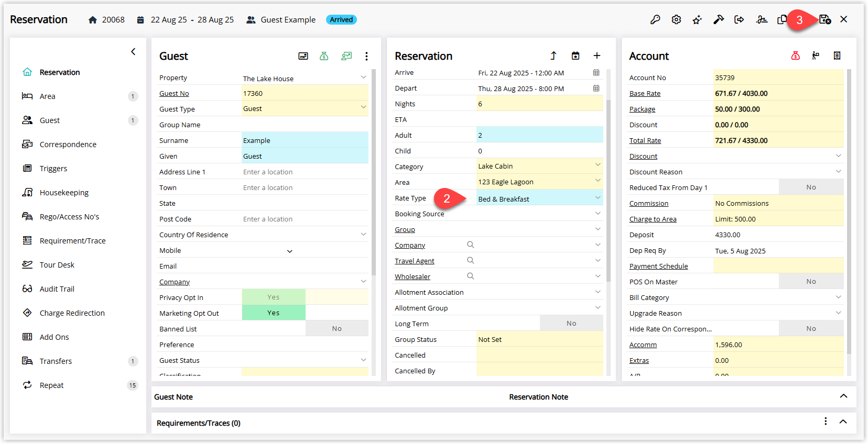The width and height of the screenshot is (868, 444).
Task: Expand the Guest Type dropdown
Action: [x=363, y=107]
